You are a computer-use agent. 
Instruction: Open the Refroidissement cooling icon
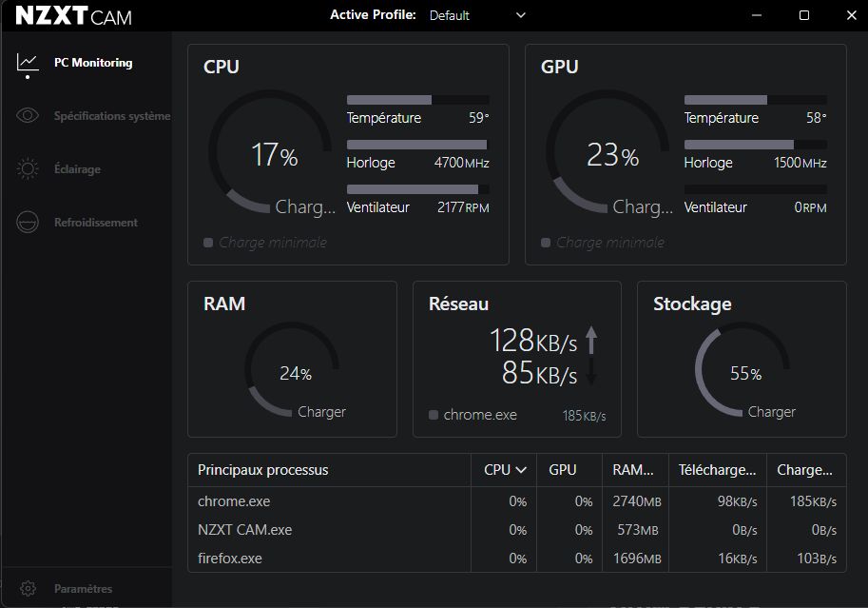click(x=28, y=223)
